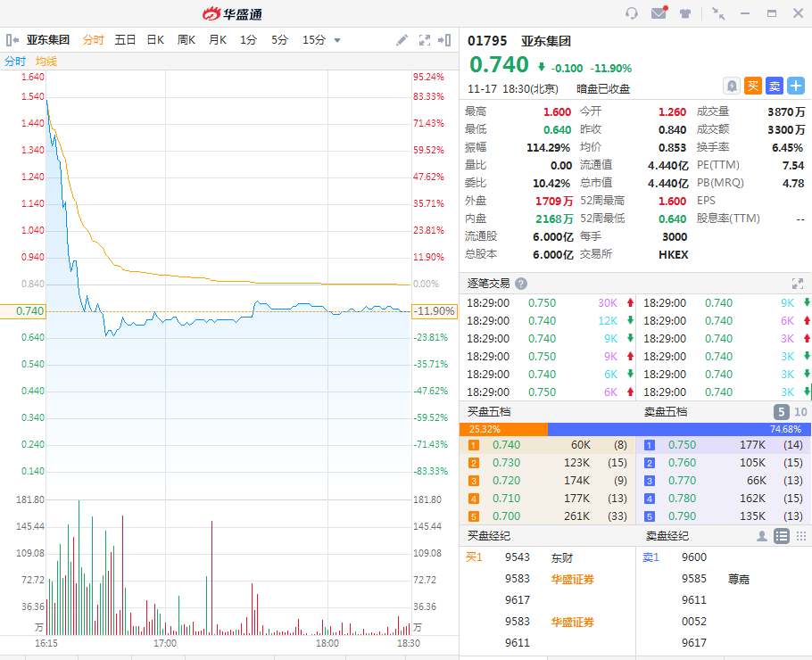Open the skin theme shirt icon
The image size is (812, 660).
(685, 13)
